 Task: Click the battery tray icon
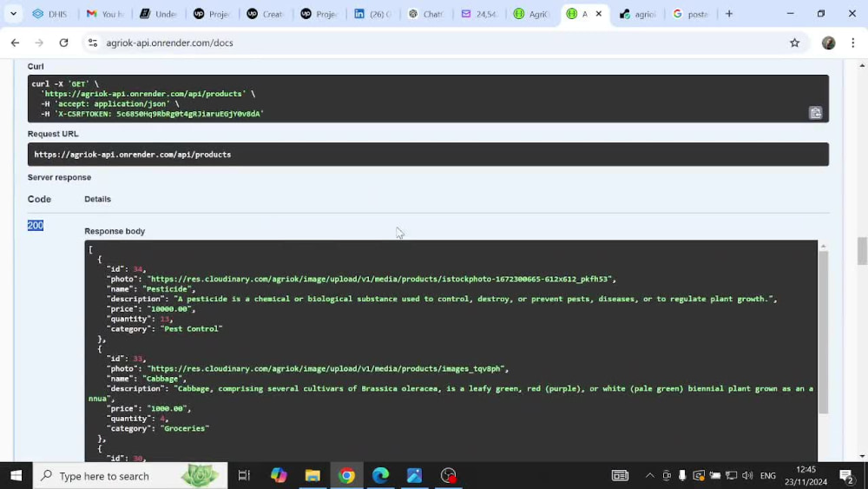(x=714, y=475)
